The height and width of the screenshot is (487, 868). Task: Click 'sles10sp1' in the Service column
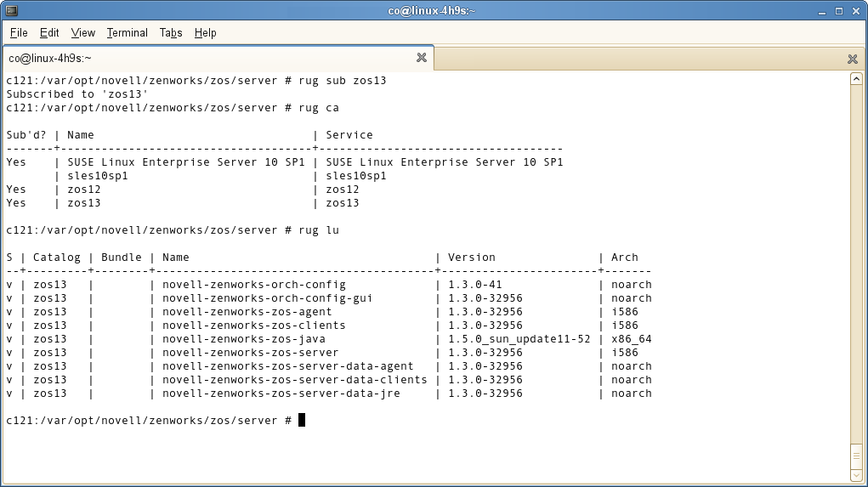pyautogui.click(x=356, y=175)
